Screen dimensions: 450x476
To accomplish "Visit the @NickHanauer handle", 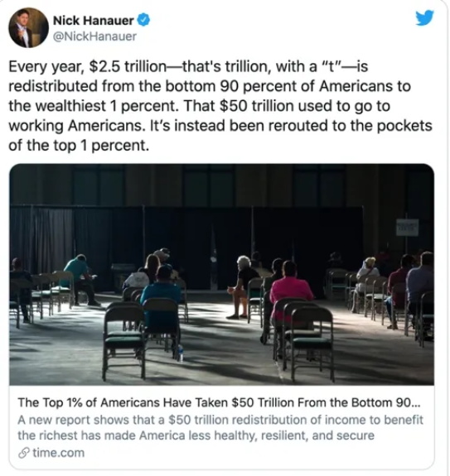I will (x=94, y=36).
